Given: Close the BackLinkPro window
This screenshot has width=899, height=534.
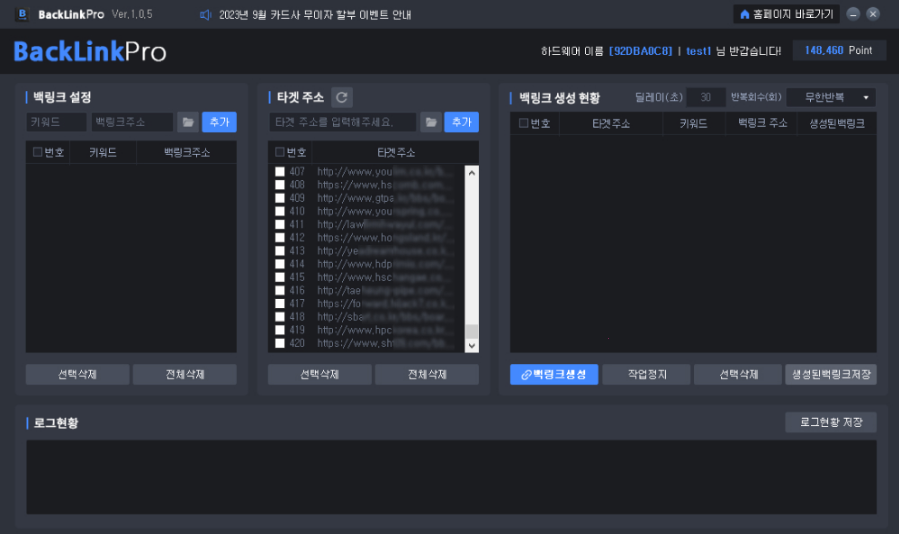Looking at the screenshot, I should [x=873, y=14].
